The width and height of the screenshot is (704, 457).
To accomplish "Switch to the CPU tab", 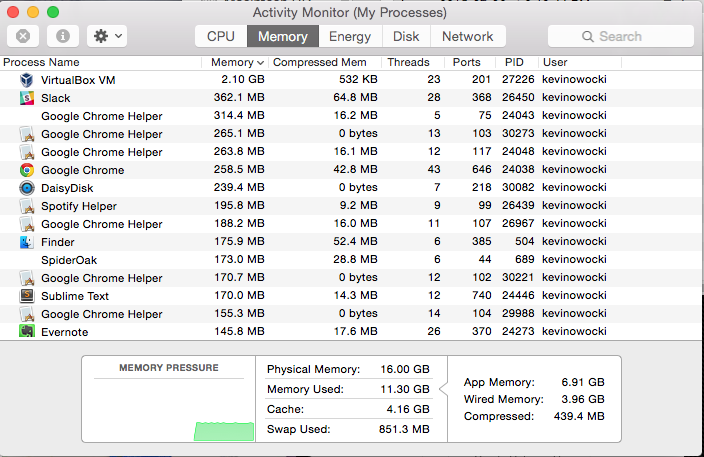I will [x=221, y=36].
